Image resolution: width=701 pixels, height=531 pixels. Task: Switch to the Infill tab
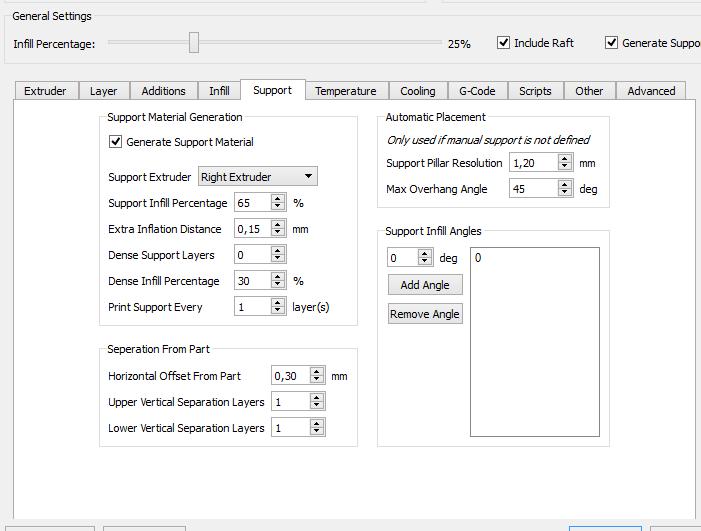[x=219, y=91]
